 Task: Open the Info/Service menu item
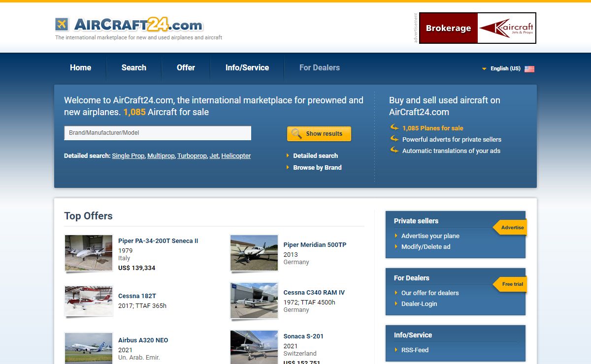click(x=247, y=68)
